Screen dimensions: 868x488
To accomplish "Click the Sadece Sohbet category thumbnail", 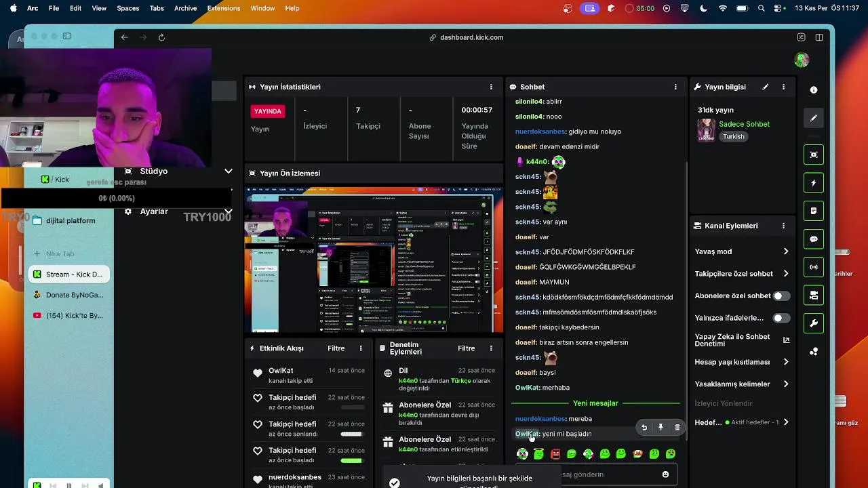I will pyautogui.click(x=706, y=130).
